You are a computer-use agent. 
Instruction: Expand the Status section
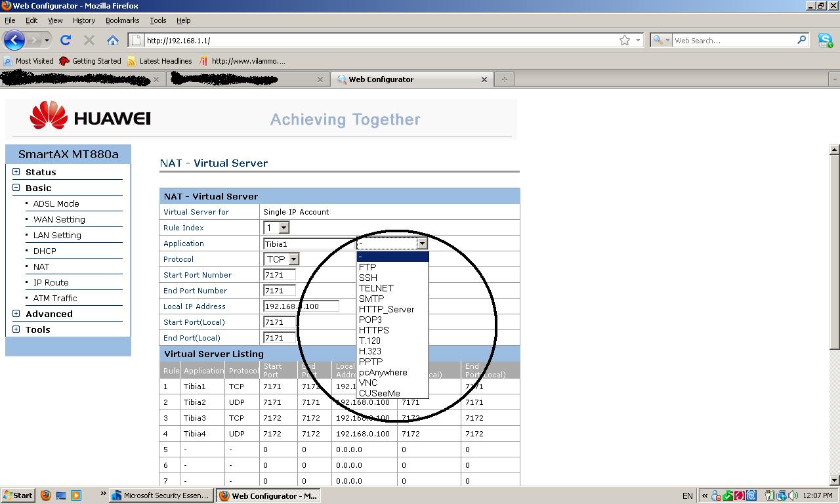[16, 172]
